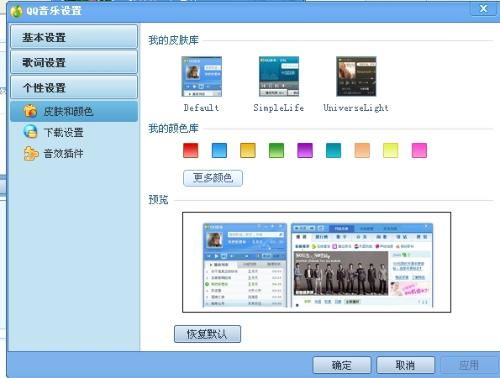This screenshot has height=378, width=500.
Task: Pick the peach color swatch
Action: coord(362,150)
